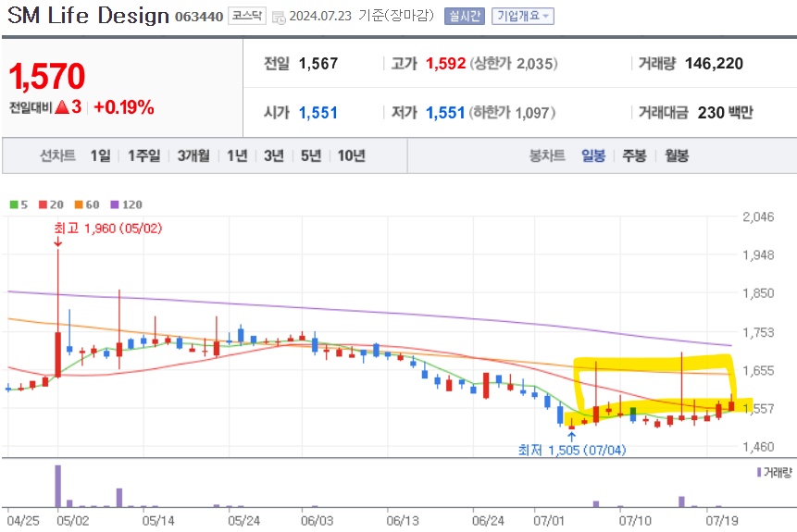The image size is (797, 532).
Task: Click the 거래대금 value 230 백만
Action: 725,112
